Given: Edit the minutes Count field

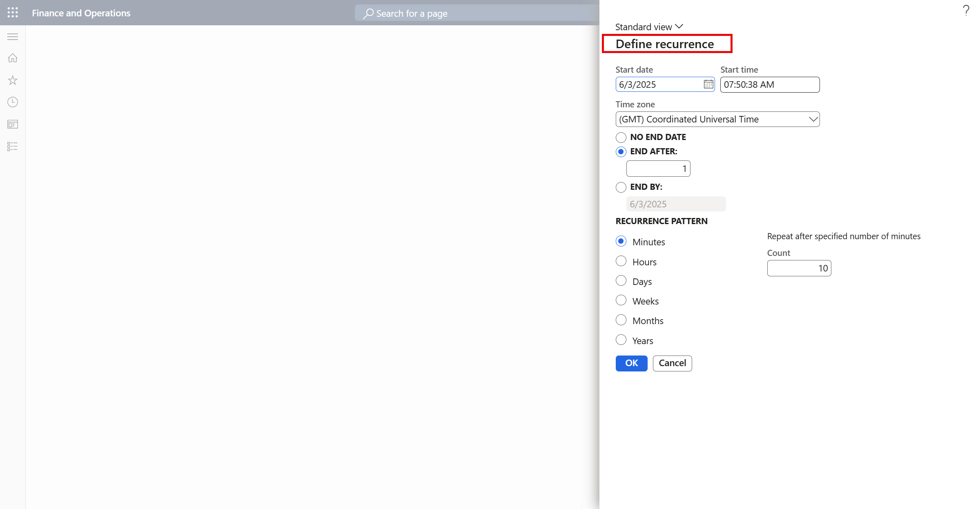Looking at the screenshot, I should coord(799,268).
